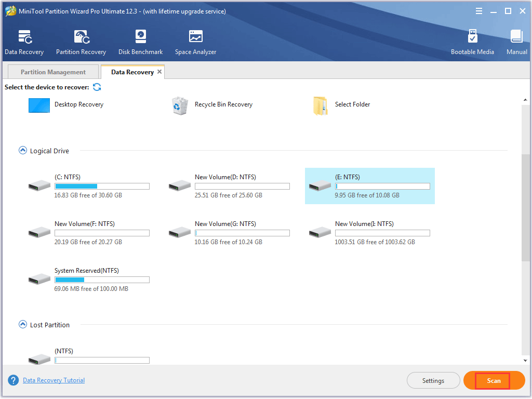Click the E: drive usage bar
The image size is (532, 399).
point(383,187)
